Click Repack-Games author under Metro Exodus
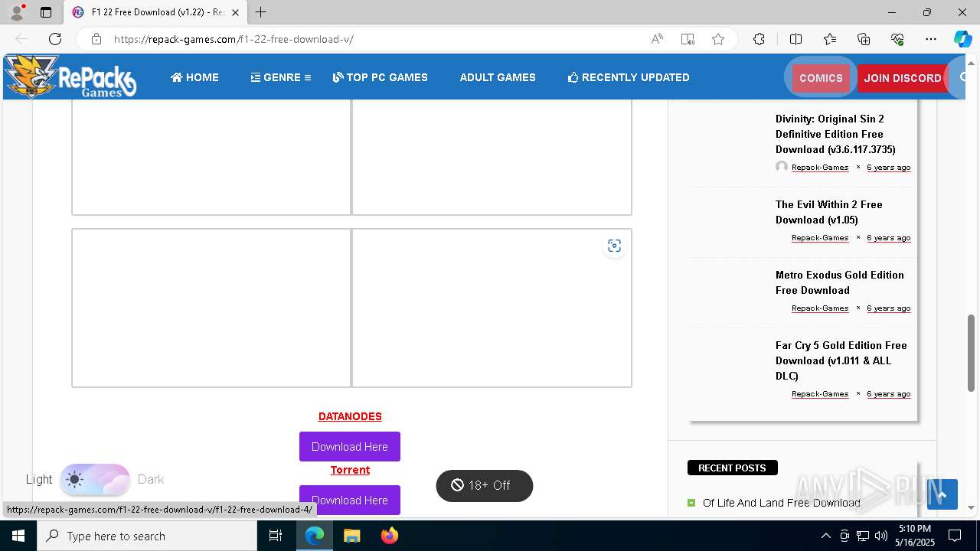This screenshot has width=980, height=551. 820,308
